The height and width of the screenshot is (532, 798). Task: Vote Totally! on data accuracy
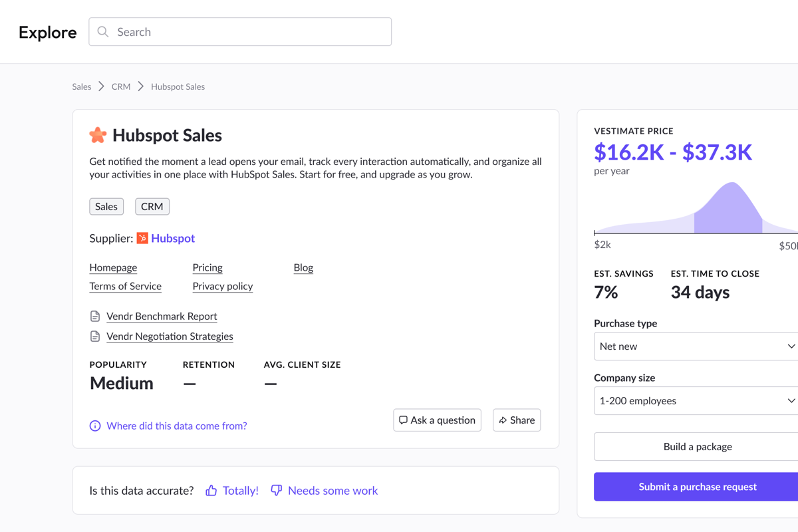pyautogui.click(x=241, y=491)
